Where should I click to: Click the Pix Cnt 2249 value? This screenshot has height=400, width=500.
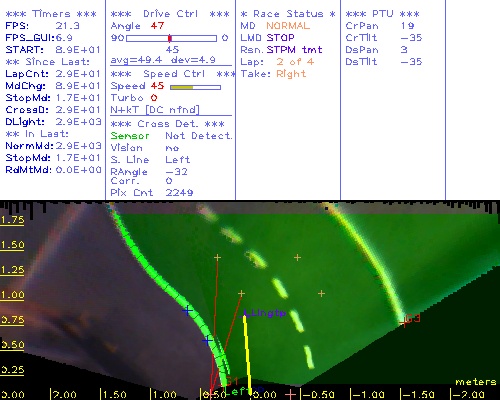pos(179,193)
